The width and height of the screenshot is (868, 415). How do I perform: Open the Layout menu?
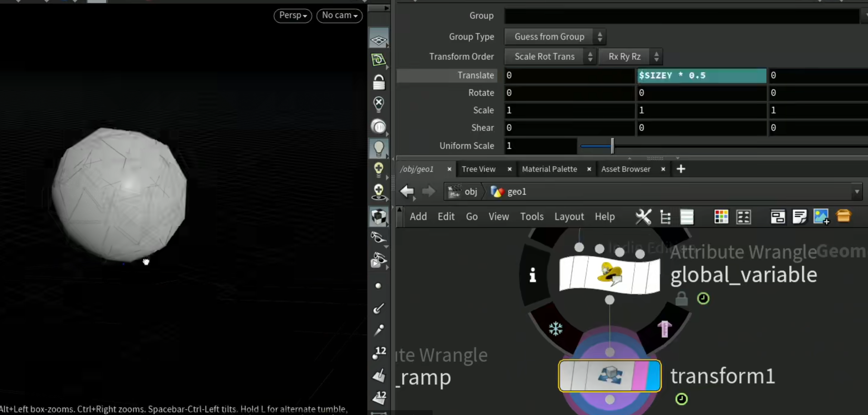pyautogui.click(x=569, y=216)
